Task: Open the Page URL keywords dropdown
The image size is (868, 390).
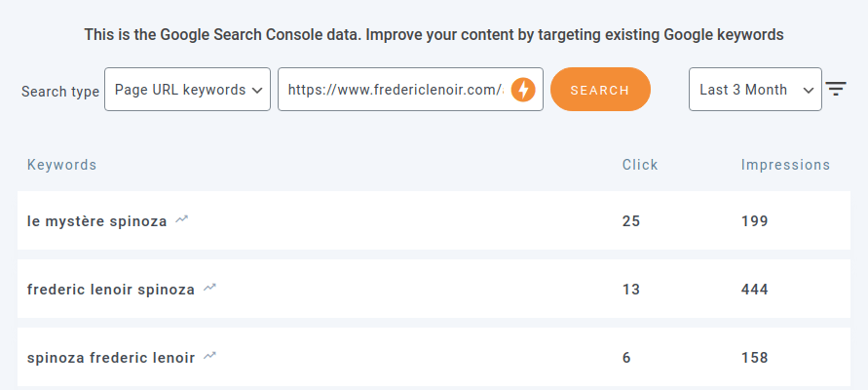Action: [188, 89]
